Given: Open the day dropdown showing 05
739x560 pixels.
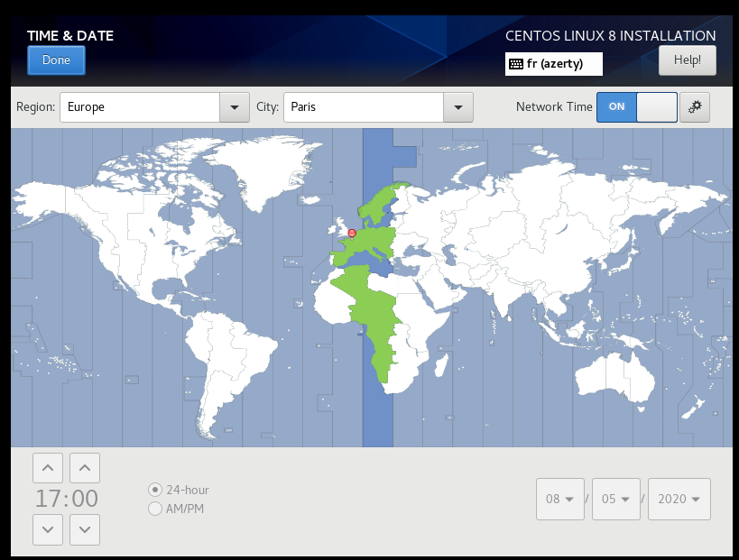Looking at the screenshot, I should (616, 500).
